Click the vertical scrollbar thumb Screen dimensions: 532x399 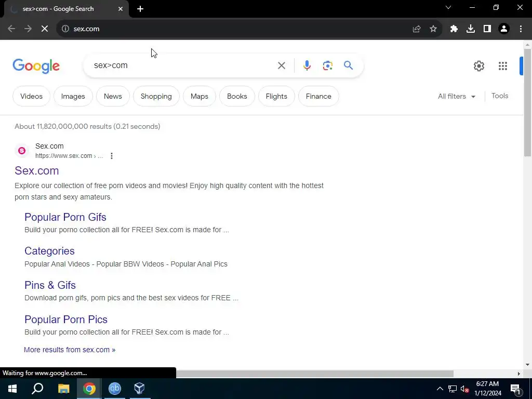(x=527, y=102)
